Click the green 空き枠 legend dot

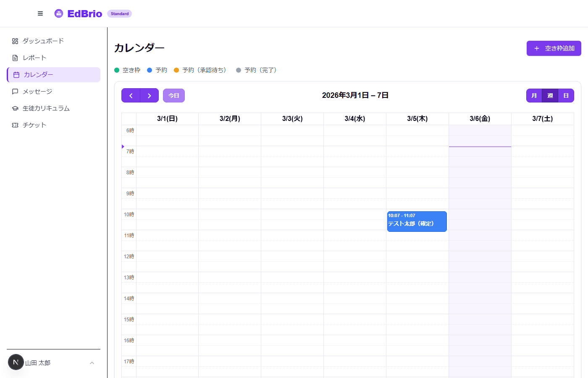116,70
